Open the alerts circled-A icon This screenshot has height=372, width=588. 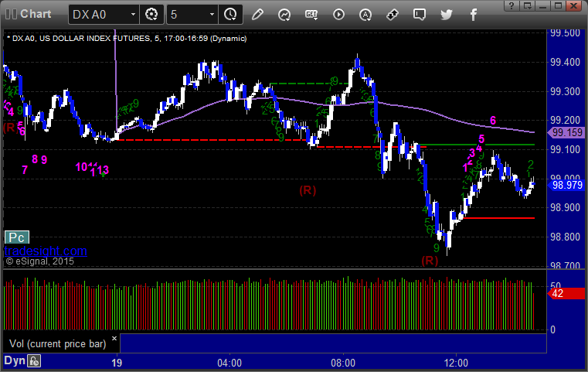pyautogui.click(x=365, y=15)
